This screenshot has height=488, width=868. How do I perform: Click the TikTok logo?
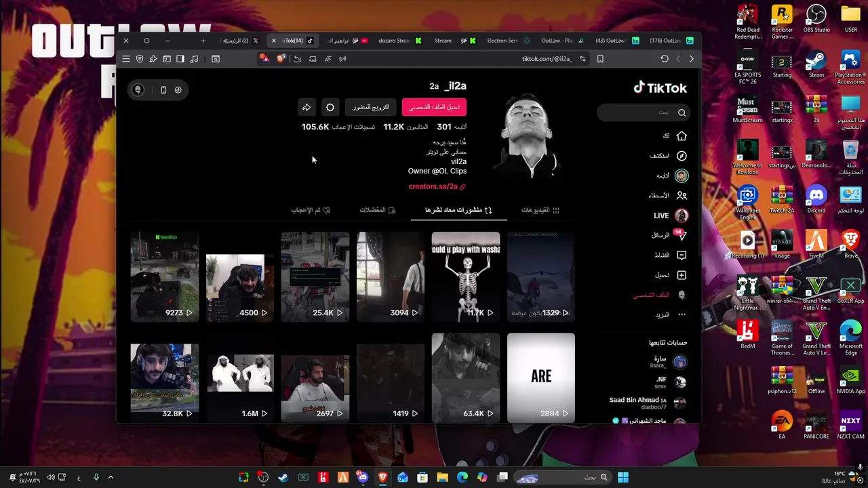[x=660, y=87]
